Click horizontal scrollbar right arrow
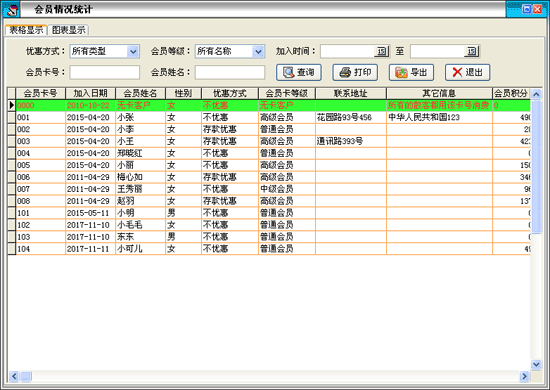 click(524, 376)
